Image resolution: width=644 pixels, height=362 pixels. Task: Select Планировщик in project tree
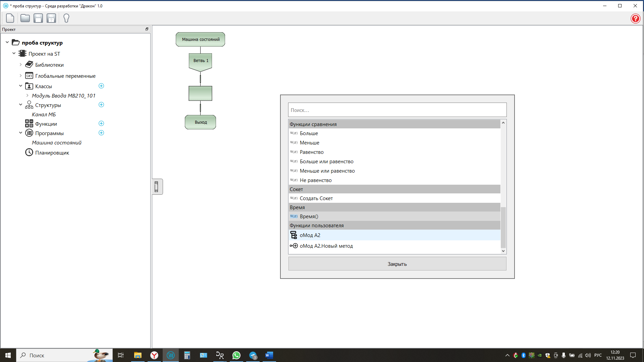[52, 153]
